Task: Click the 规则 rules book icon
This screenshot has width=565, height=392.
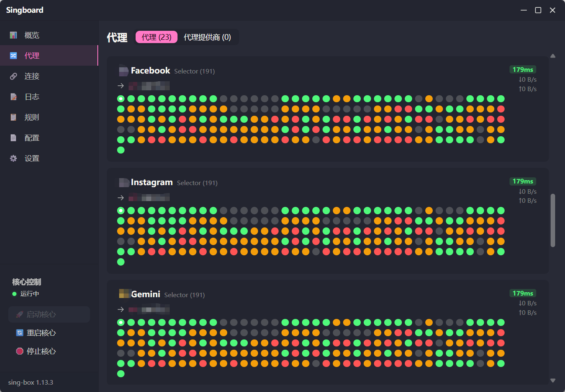Action: pyautogui.click(x=14, y=117)
